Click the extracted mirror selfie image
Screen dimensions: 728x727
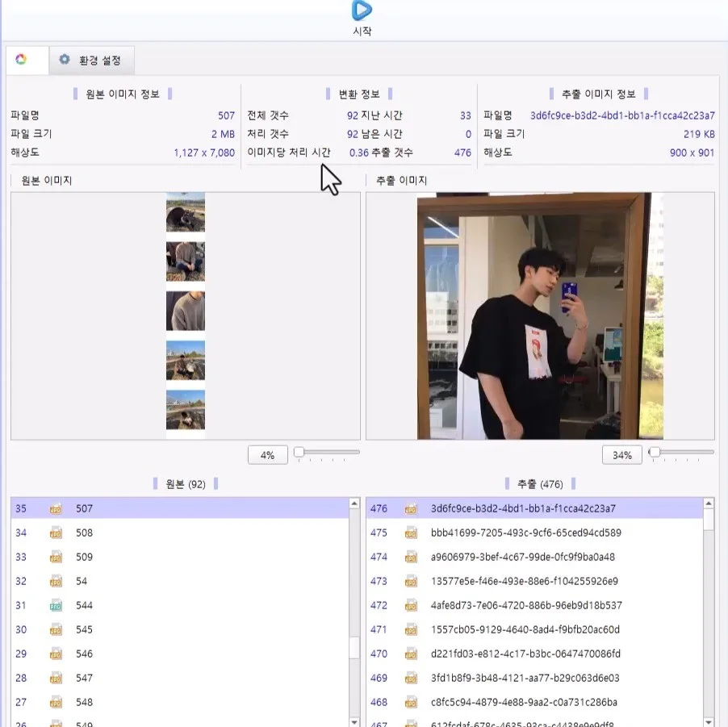[x=540, y=315]
